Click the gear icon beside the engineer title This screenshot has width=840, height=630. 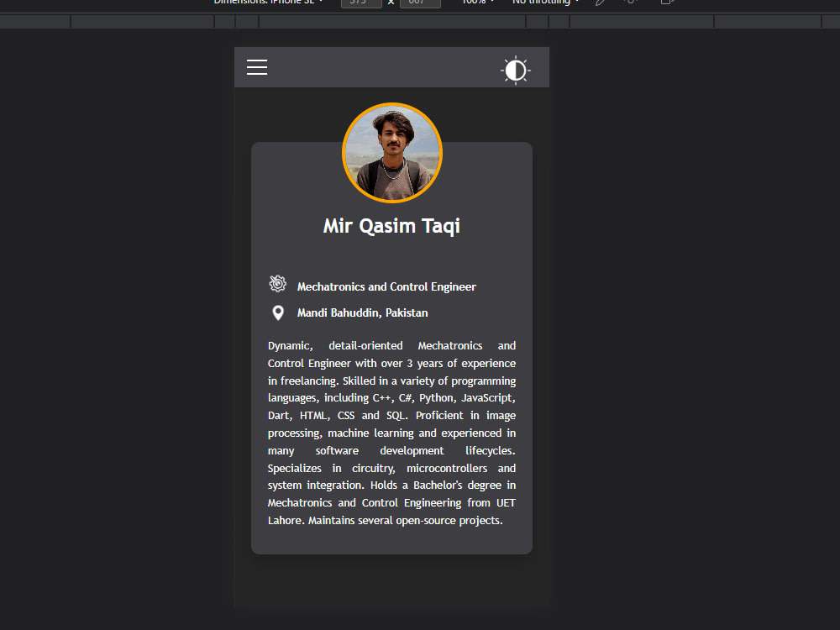click(278, 284)
